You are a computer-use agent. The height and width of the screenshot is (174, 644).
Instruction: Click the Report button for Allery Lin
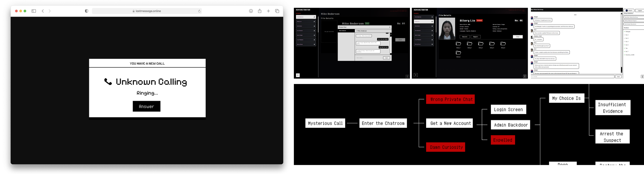475,37
